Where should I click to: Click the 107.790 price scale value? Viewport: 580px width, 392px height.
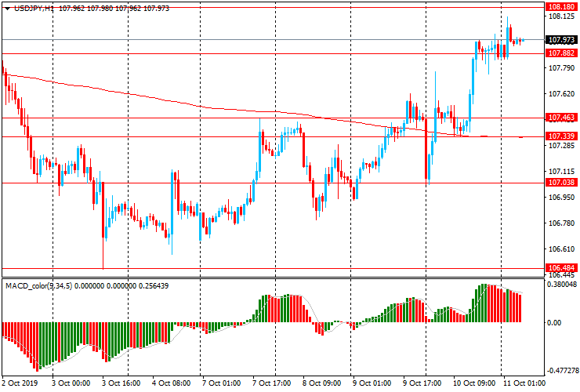click(561, 67)
